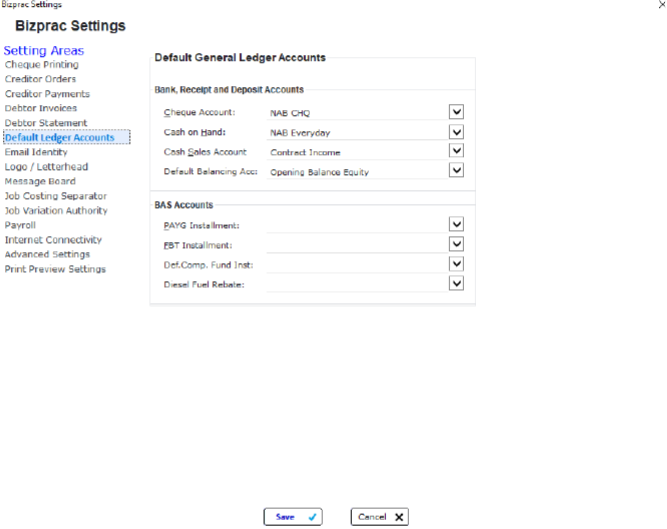Click the FBT Installment label
The height and width of the screenshot is (529, 667).
(x=198, y=245)
